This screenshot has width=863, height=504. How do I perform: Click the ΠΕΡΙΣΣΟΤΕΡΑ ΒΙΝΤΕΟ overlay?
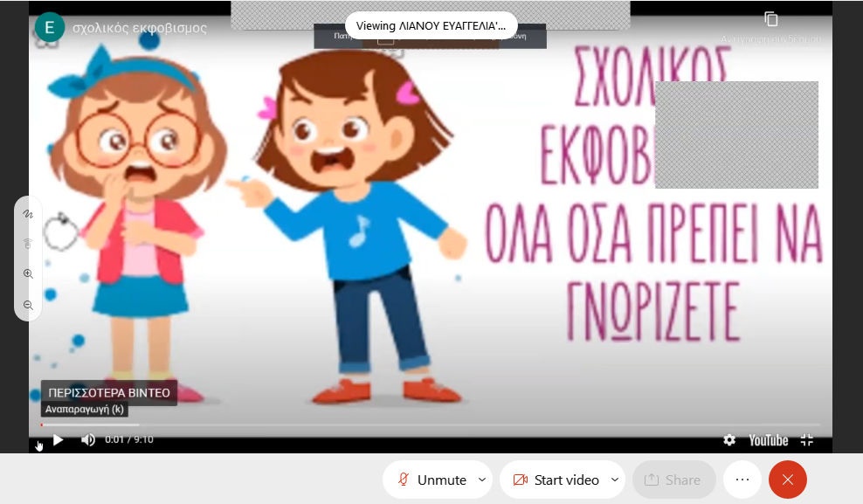109,393
